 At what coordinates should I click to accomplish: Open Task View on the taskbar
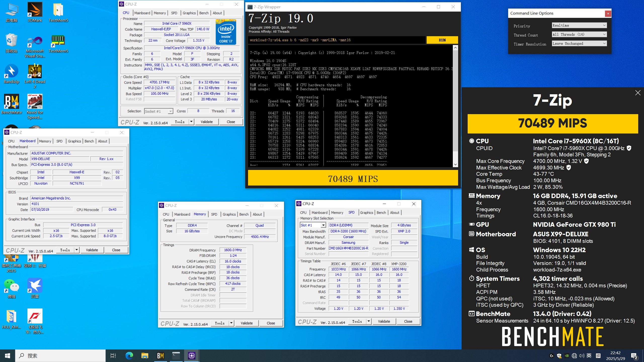coord(113,355)
